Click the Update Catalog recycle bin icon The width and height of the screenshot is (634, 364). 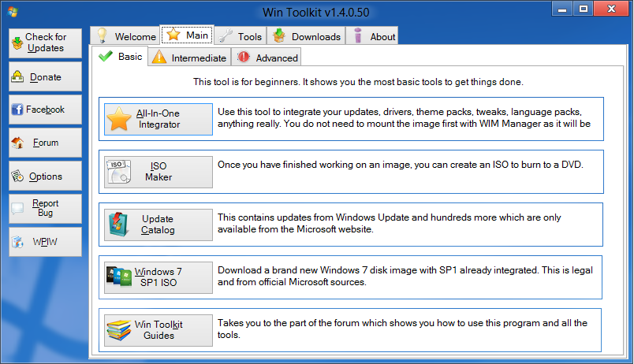[x=118, y=225]
